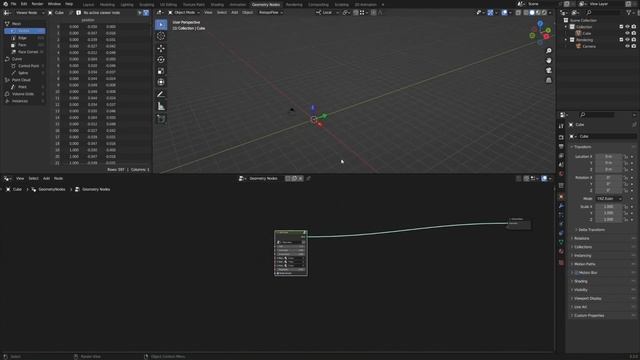Toggle solid viewport shading mode
This screenshot has height=360, width=640.
532,13
